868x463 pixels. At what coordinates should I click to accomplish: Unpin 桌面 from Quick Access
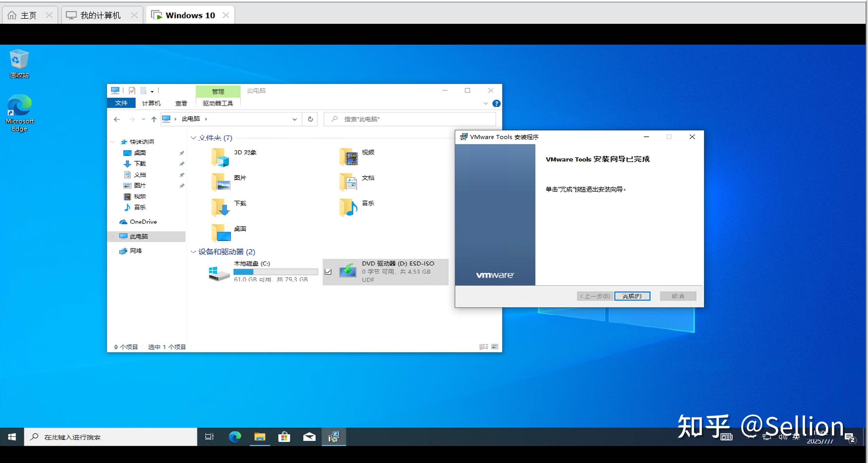point(182,153)
